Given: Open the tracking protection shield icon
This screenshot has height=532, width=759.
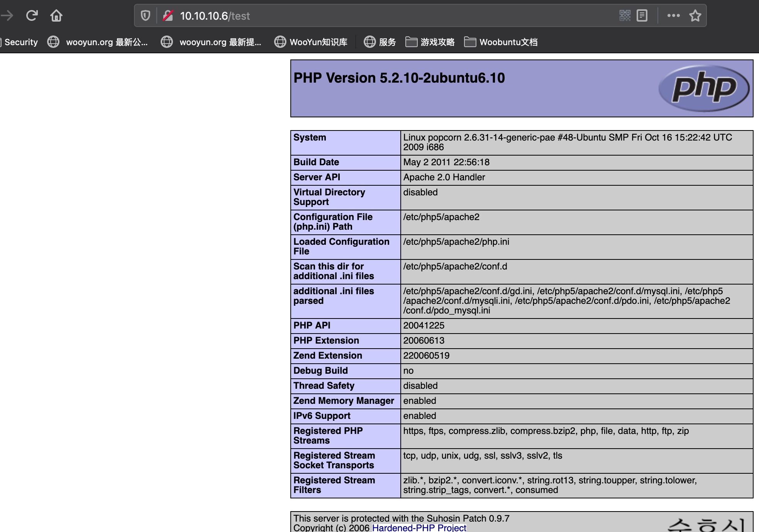Looking at the screenshot, I should [x=146, y=16].
